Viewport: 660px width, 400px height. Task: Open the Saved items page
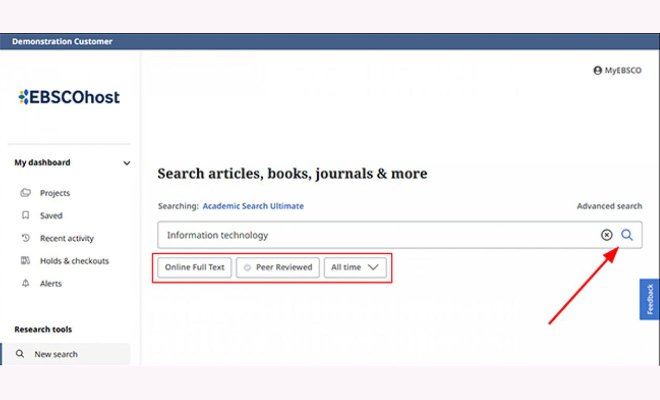(x=51, y=216)
